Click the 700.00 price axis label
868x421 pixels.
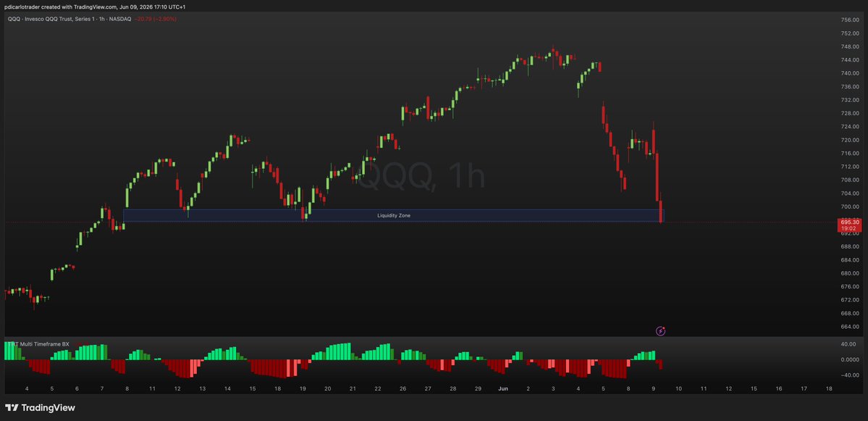coord(849,207)
